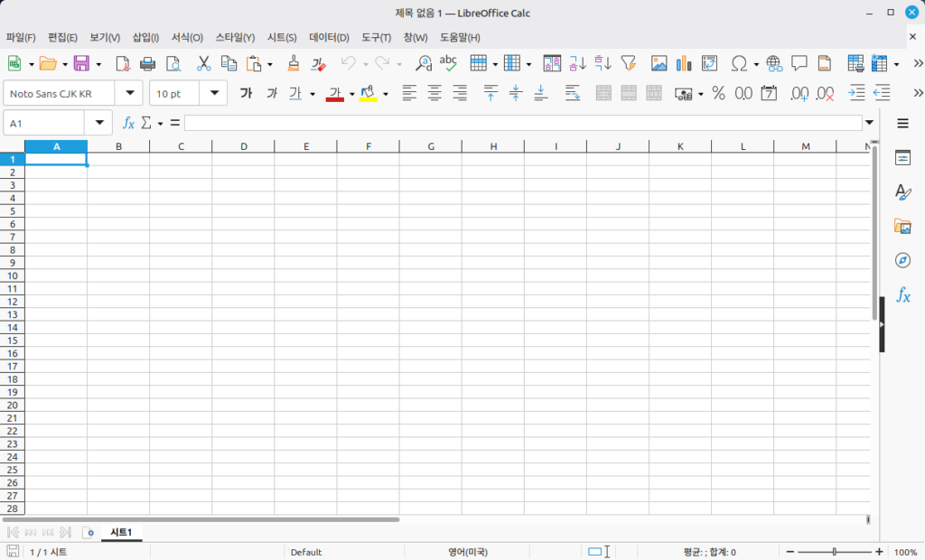Image resolution: width=925 pixels, height=560 pixels.
Task: Open the 데이터(D) menu
Action: pyautogui.click(x=329, y=37)
